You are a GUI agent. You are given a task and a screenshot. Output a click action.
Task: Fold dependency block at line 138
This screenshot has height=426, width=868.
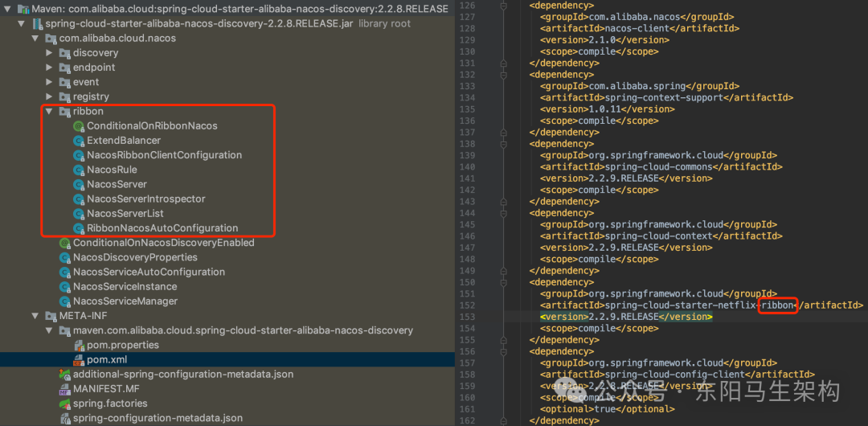click(503, 144)
